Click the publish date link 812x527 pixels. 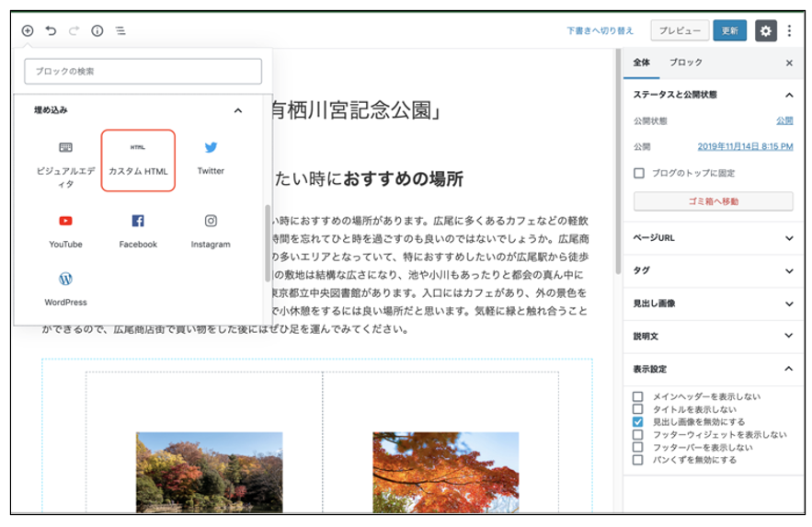[x=745, y=146]
